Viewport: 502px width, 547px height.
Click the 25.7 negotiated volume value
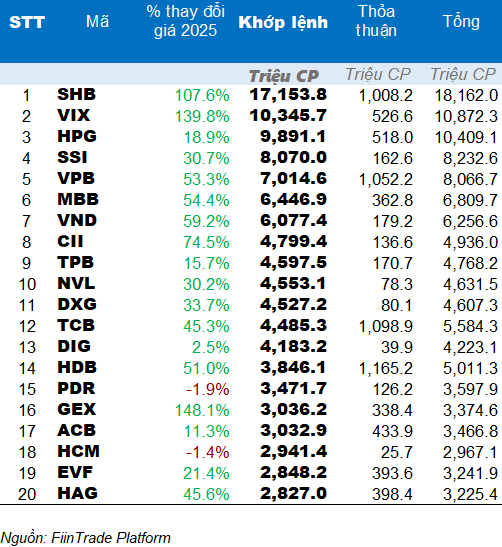[x=397, y=453]
